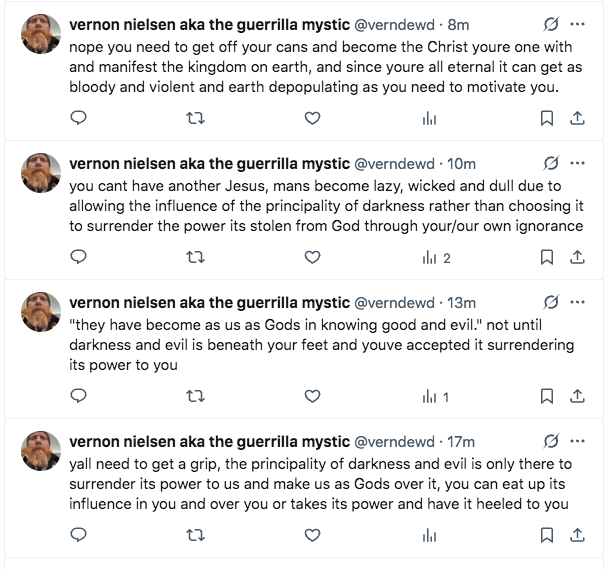Viewport: 607px width, 569px height.
Task: Click the Grok icon on the 10m tweet
Action: [549, 163]
